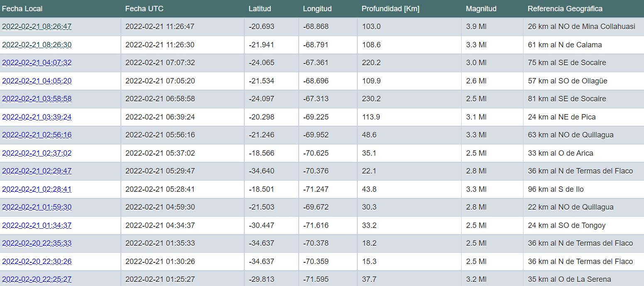644x286 pixels.
Task: View the 2022-02-21 02:28:41 event link
Action: click(37, 189)
